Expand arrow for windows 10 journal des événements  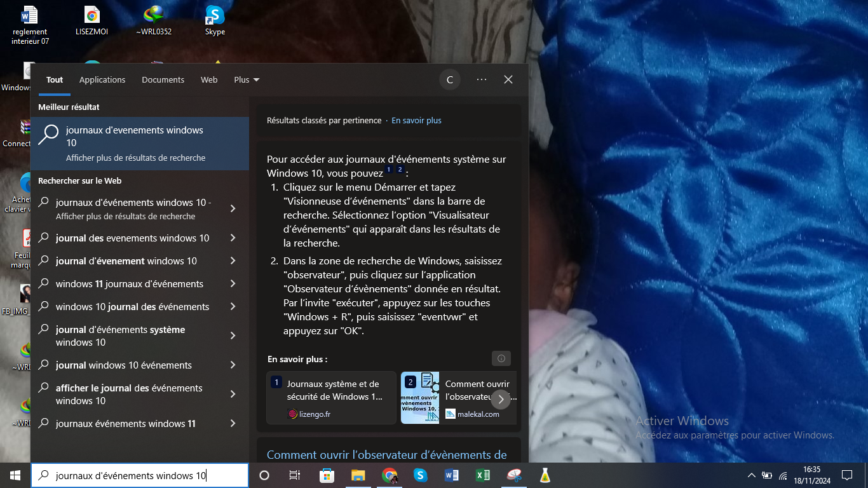click(233, 306)
